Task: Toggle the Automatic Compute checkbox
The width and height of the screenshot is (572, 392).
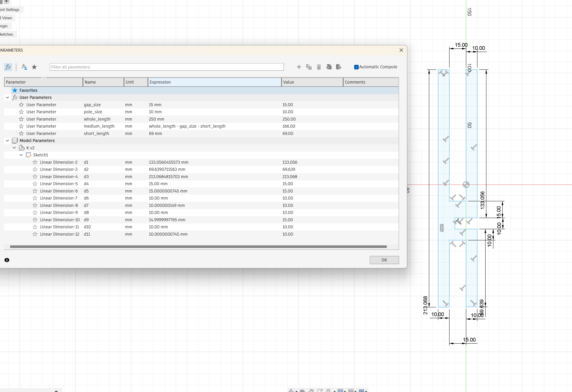Action: point(356,67)
